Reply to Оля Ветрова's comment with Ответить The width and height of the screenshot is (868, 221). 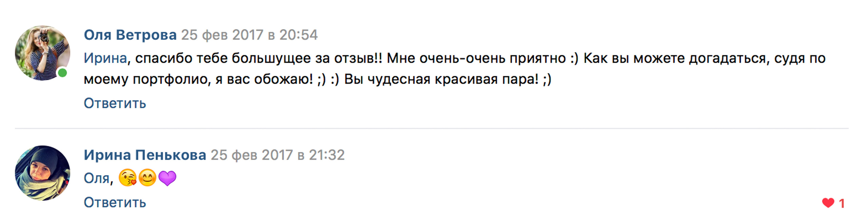click(x=115, y=103)
